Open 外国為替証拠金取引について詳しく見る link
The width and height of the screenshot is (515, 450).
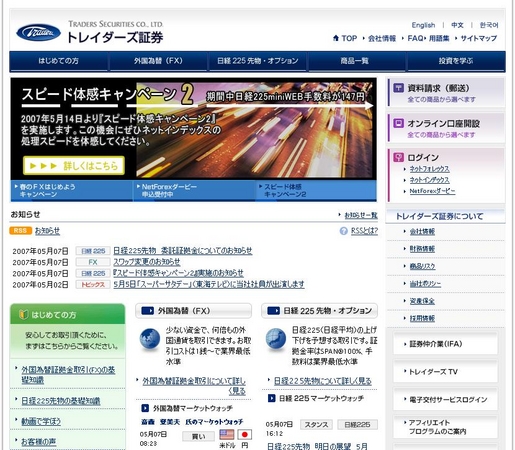point(194,386)
